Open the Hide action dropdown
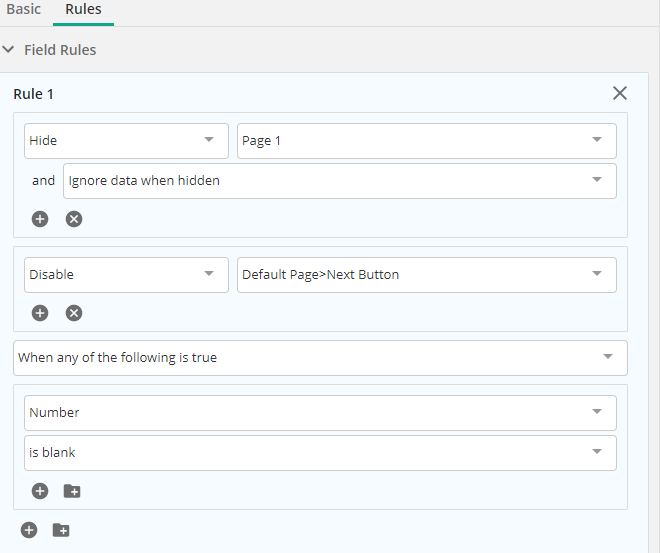 click(126, 141)
